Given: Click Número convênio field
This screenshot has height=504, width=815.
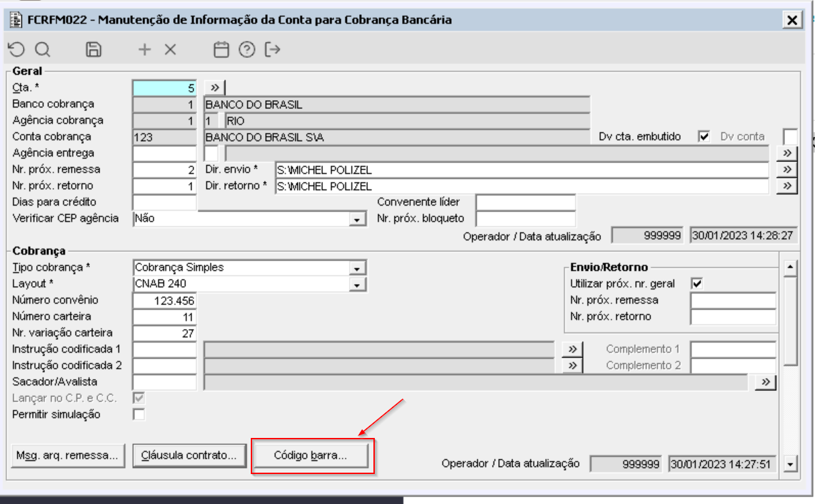Looking at the screenshot, I should (165, 300).
